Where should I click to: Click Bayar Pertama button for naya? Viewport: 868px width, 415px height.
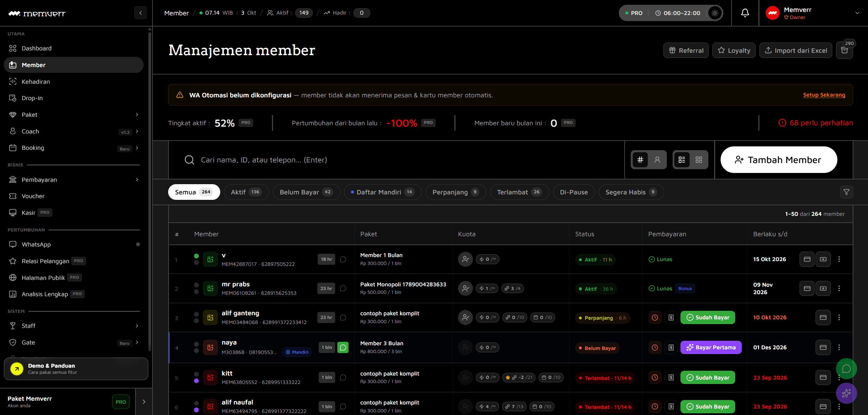711,348
